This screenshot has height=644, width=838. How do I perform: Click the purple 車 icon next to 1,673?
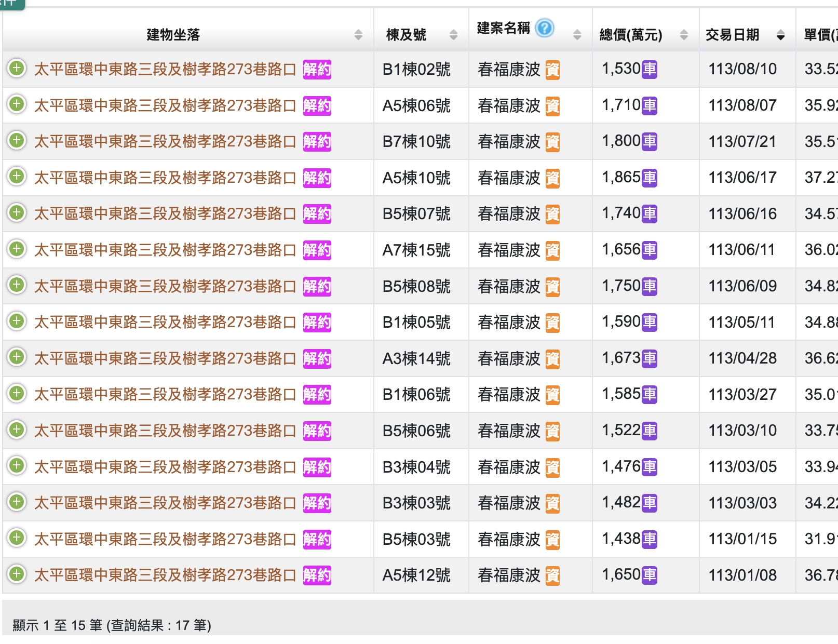[649, 358]
